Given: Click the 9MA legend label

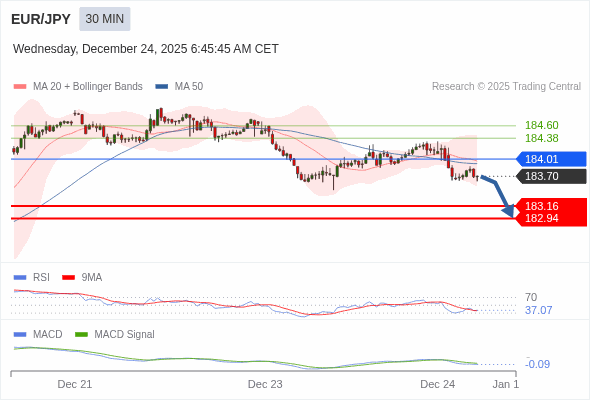Looking at the screenshot, I should point(92,278).
